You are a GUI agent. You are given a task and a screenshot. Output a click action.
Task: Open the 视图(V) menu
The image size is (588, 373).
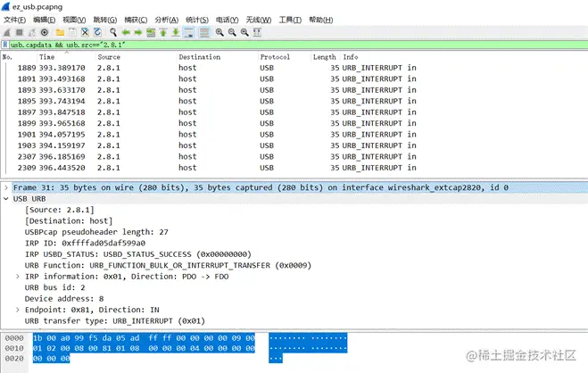(x=74, y=20)
